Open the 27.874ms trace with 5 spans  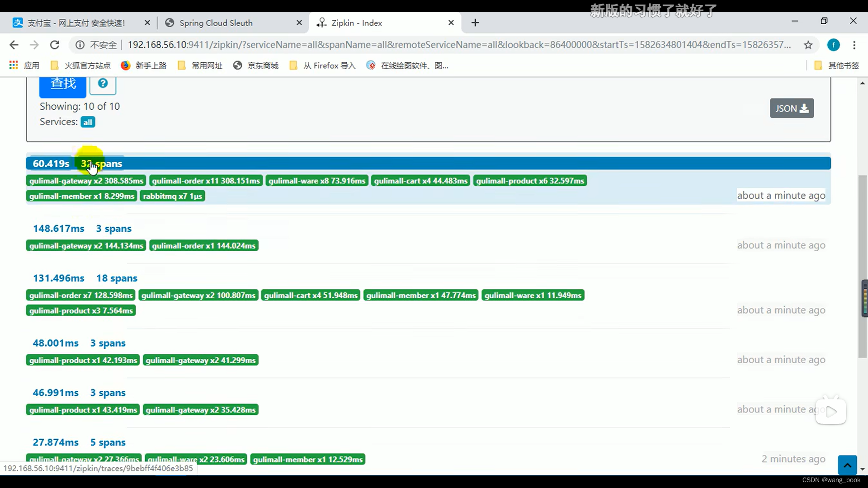coord(56,443)
